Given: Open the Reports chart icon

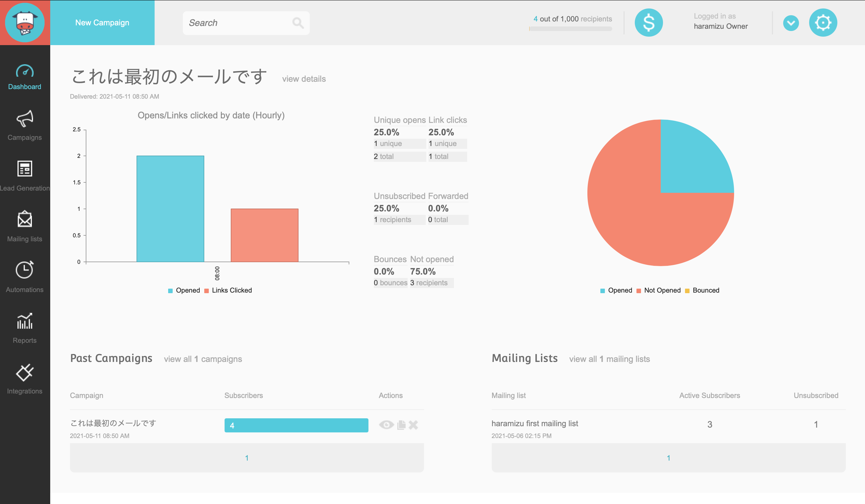Looking at the screenshot, I should [x=25, y=320].
